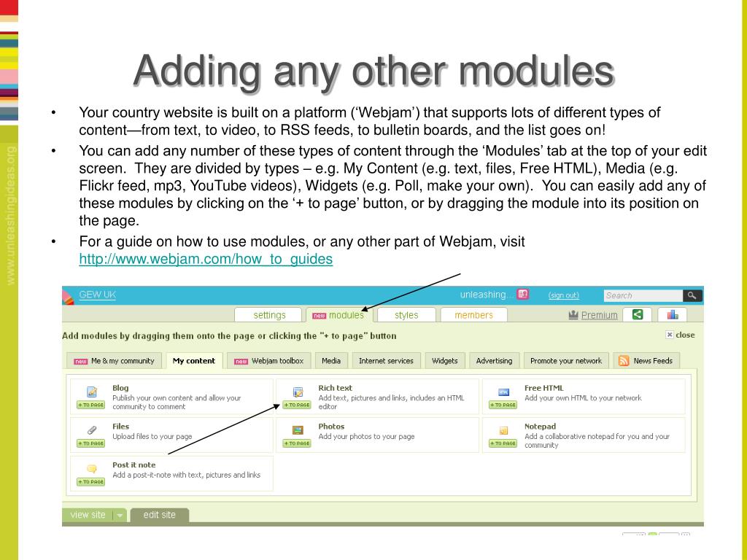Click the Rich text module title
This screenshot has height=560, width=747.
[336, 388]
